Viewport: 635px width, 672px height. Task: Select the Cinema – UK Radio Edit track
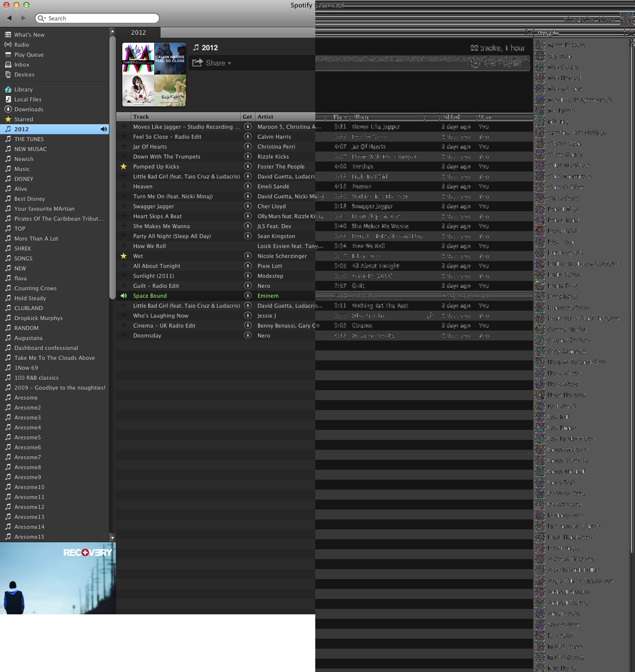[164, 326]
